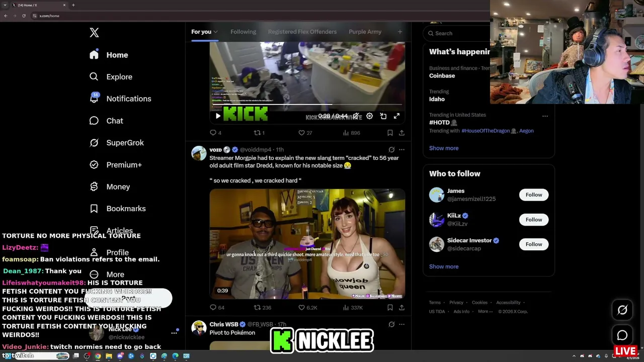Switch to the Following tab
Image resolution: width=644 pixels, height=362 pixels.
(243, 32)
